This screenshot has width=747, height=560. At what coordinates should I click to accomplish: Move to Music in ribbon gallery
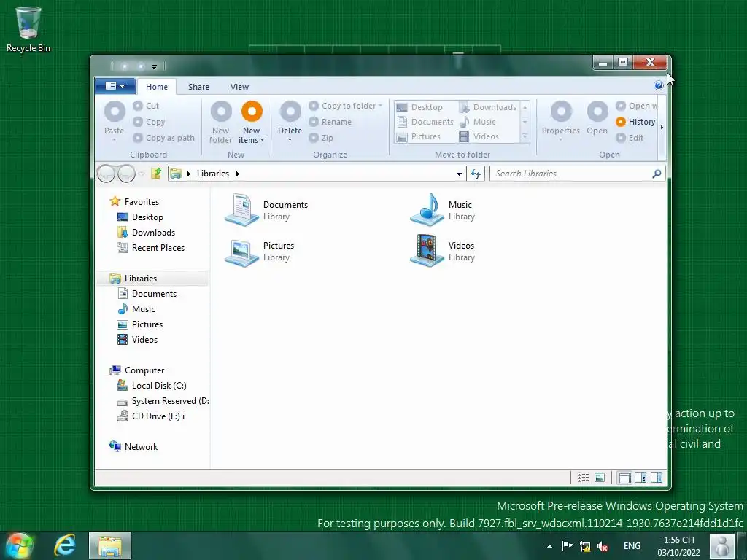tap(477, 122)
